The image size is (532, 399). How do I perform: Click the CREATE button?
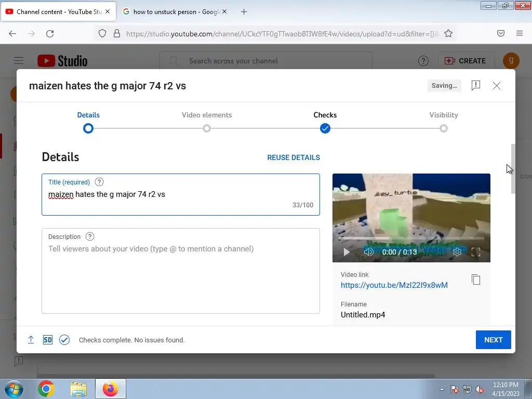(465, 61)
